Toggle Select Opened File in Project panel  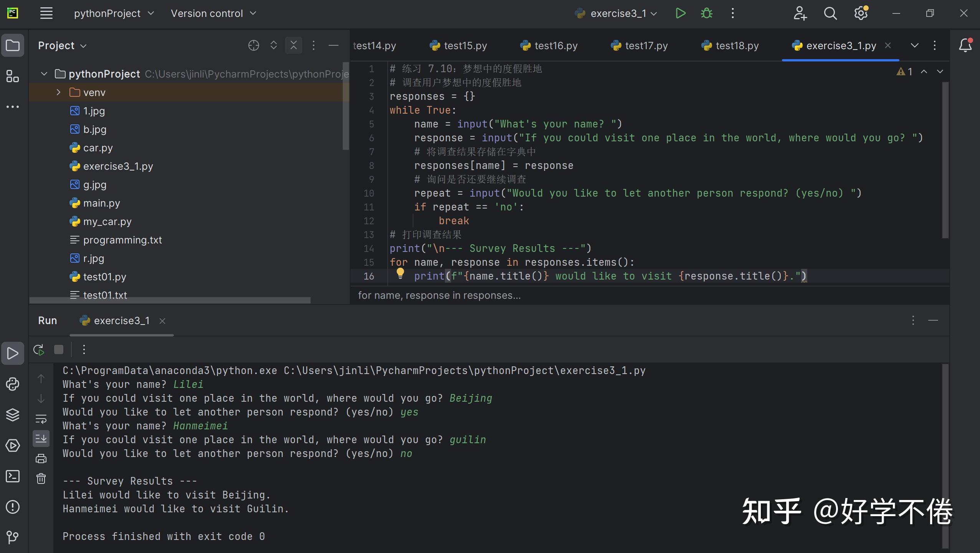point(253,45)
